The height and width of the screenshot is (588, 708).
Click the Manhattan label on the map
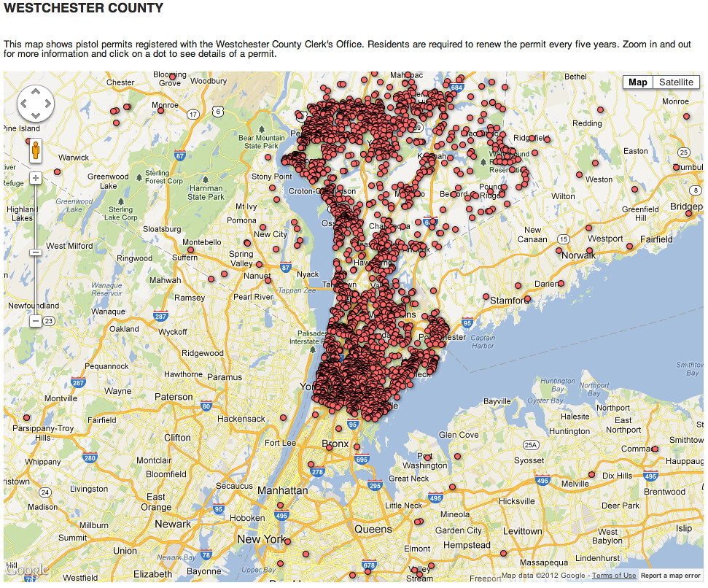click(x=283, y=490)
